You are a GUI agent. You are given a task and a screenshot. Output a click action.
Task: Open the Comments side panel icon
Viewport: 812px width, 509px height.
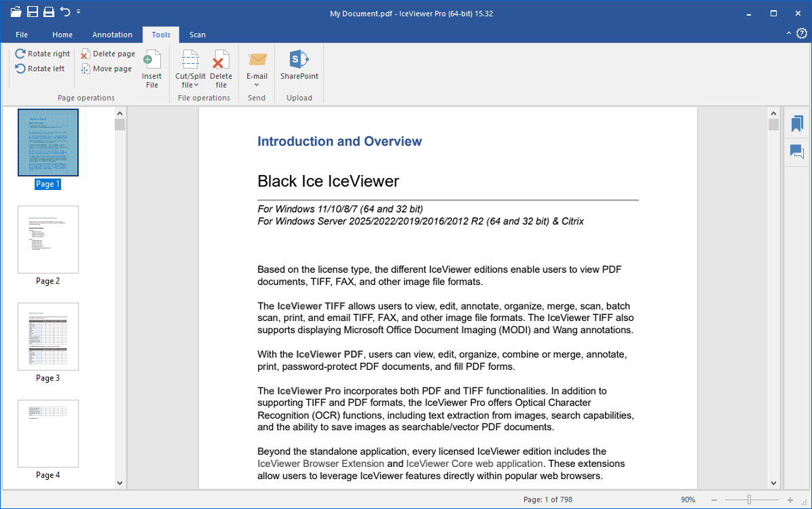797,152
